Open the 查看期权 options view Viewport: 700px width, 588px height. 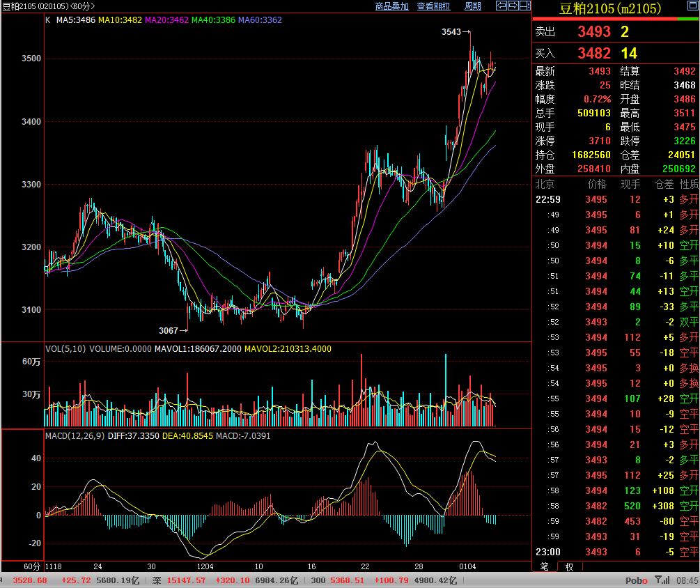click(433, 6)
